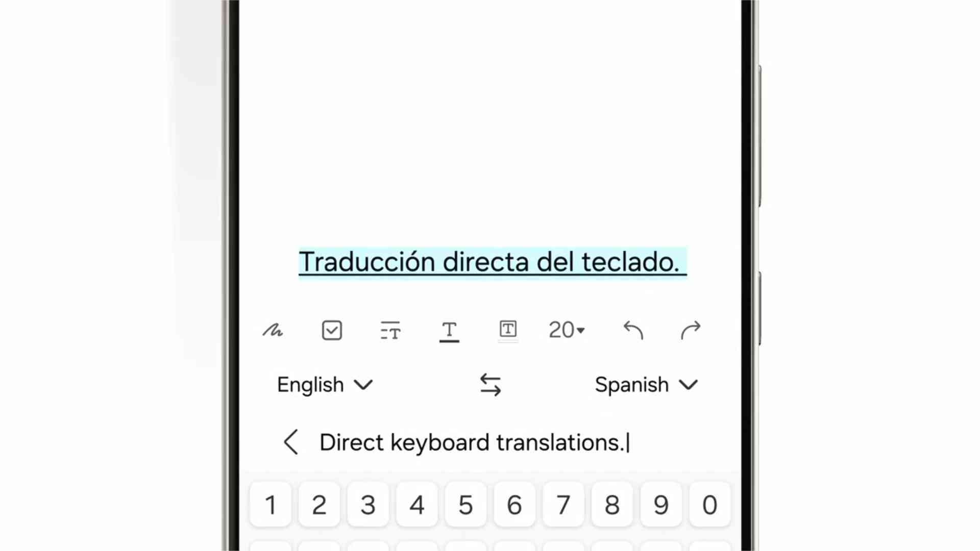Viewport: 980px width, 551px height.
Task: Click the swap languages arrow icon
Action: click(490, 384)
